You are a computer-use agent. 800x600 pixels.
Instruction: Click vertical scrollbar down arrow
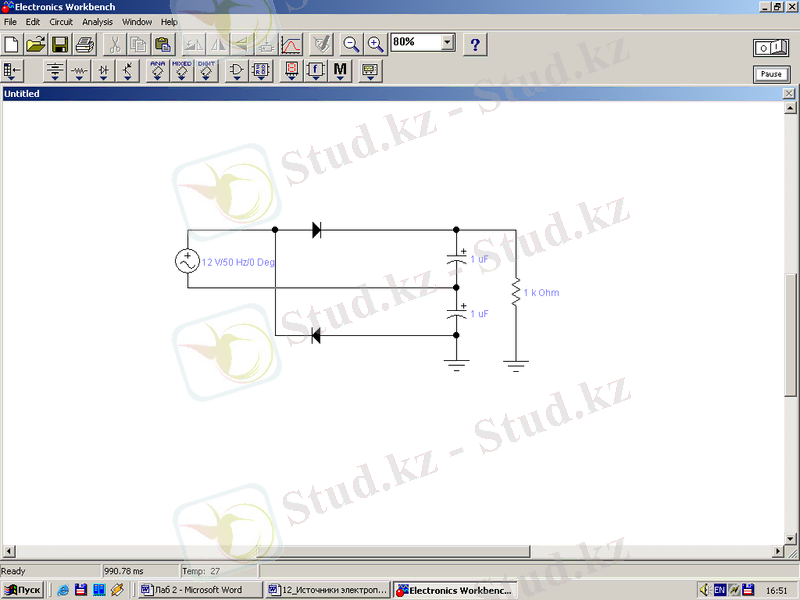point(790,538)
